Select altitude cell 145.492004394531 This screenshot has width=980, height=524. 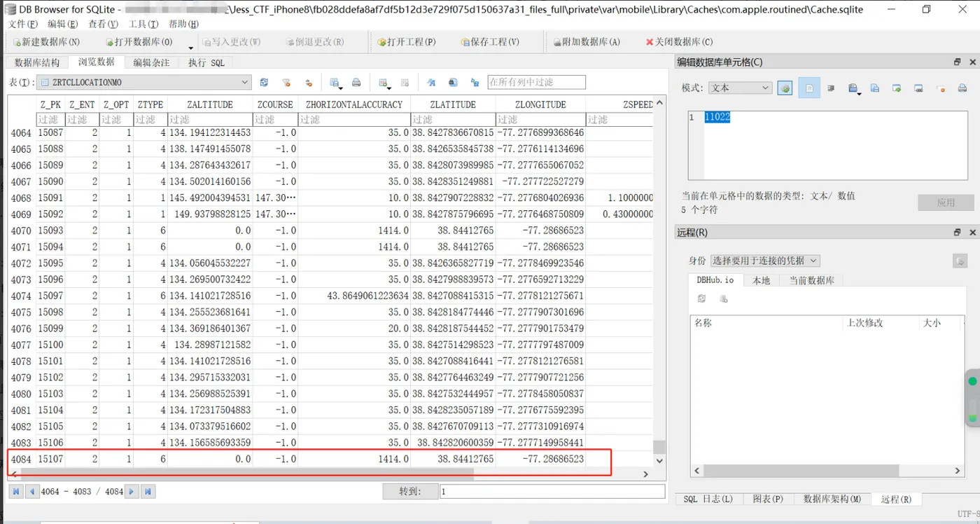pyautogui.click(x=210, y=198)
